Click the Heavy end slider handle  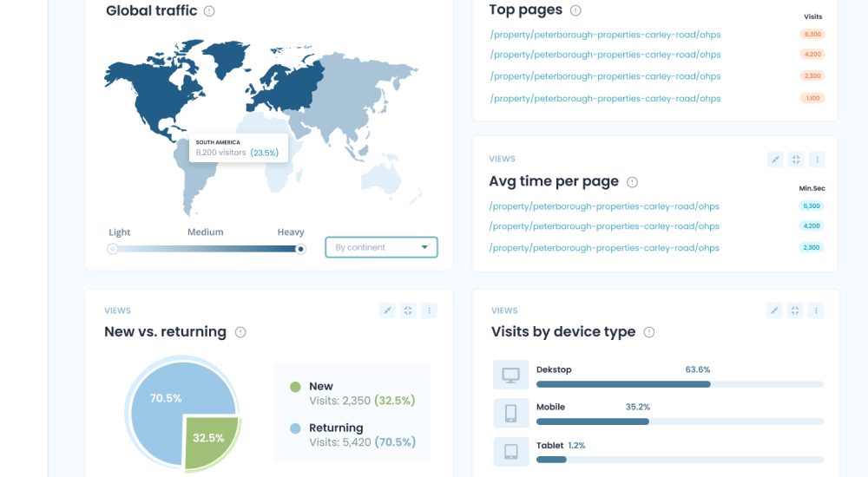click(300, 249)
